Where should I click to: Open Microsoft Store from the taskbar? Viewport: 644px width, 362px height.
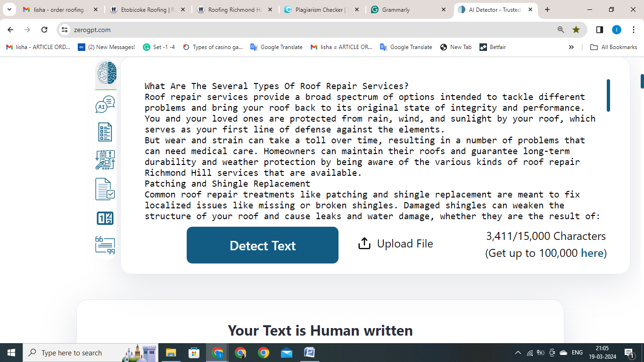[194, 353]
